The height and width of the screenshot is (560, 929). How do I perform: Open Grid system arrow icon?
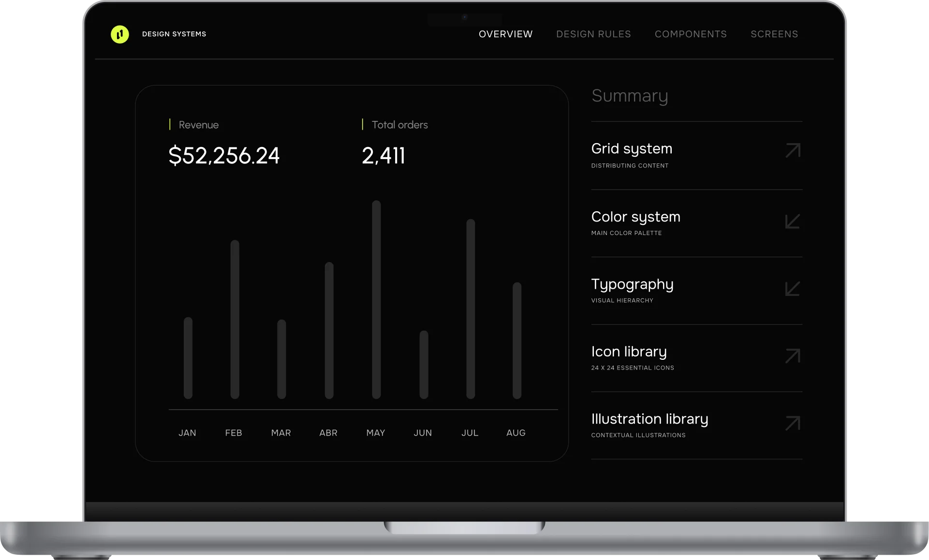click(793, 150)
